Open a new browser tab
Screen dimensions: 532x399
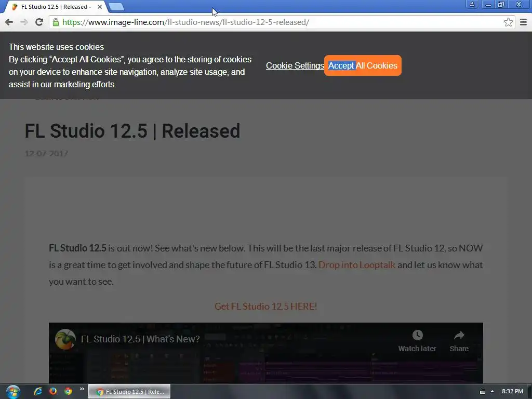pos(116,7)
